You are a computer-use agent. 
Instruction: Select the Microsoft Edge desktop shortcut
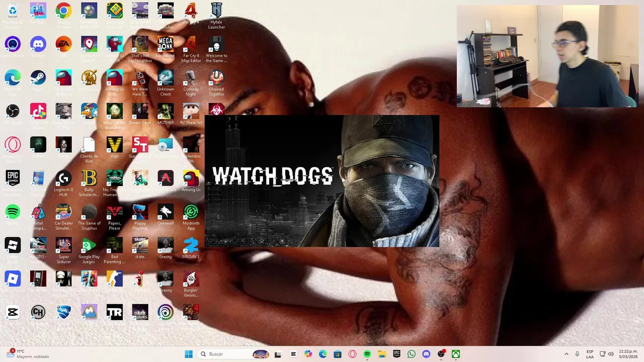pyautogui.click(x=13, y=78)
